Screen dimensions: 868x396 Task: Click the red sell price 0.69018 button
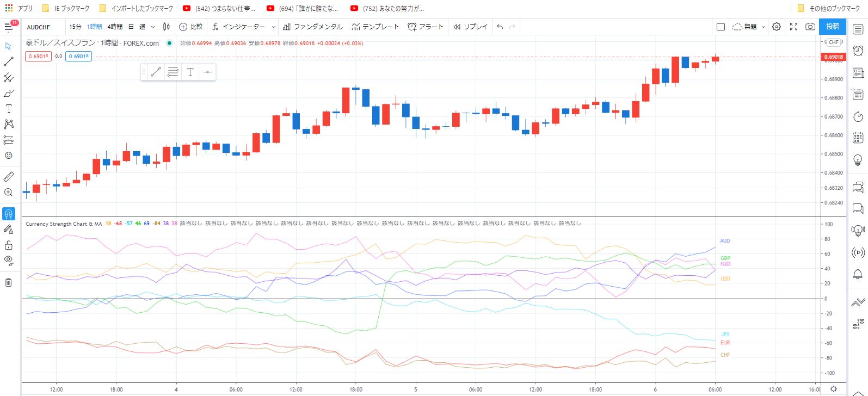click(38, 56)
